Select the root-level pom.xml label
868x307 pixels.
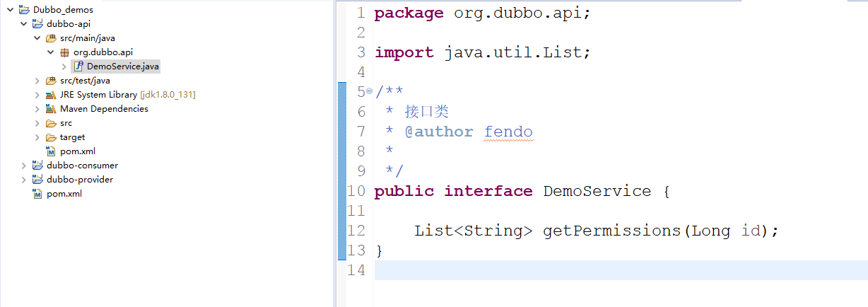(x=64, y=194)
